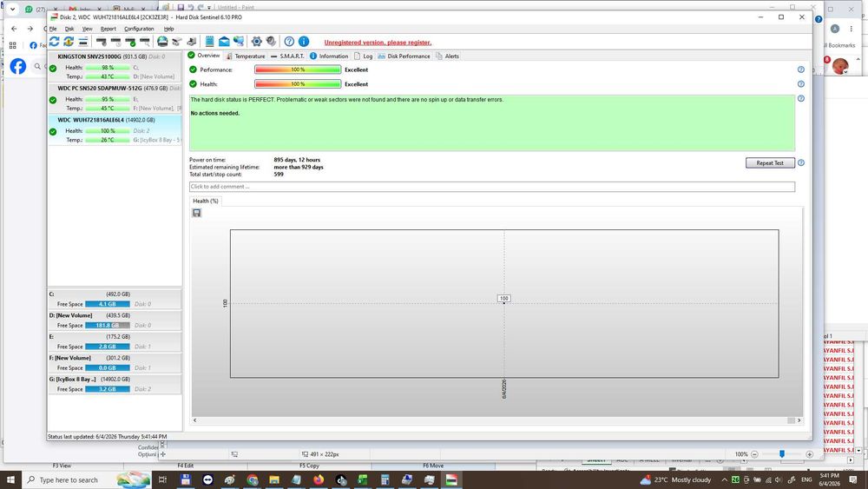Click the '895 days, 12 hours' power-on value

(297, 160)
